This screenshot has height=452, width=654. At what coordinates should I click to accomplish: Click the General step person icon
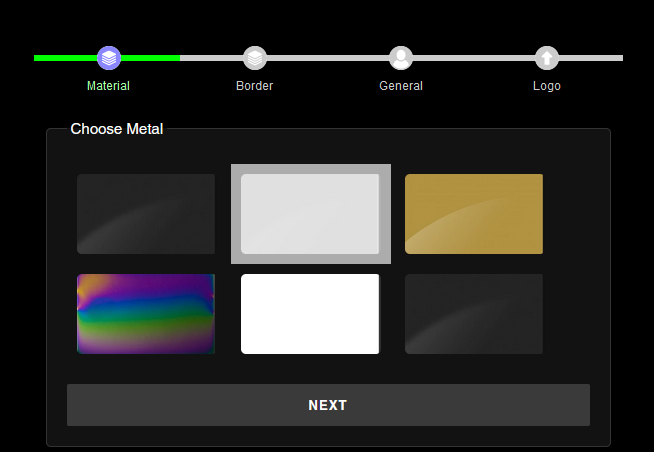(401, 58)
